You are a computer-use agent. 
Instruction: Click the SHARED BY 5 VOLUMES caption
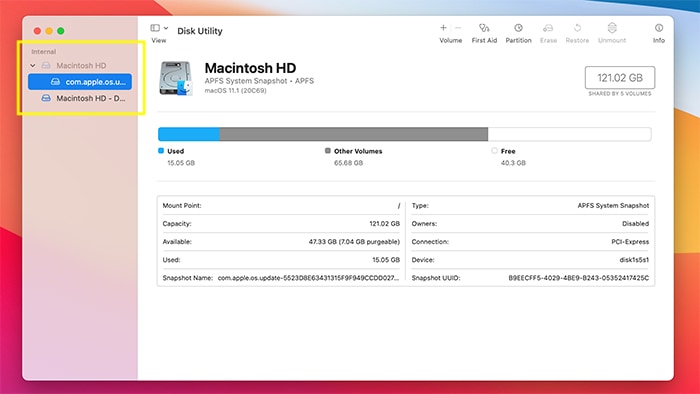(620, 94)
